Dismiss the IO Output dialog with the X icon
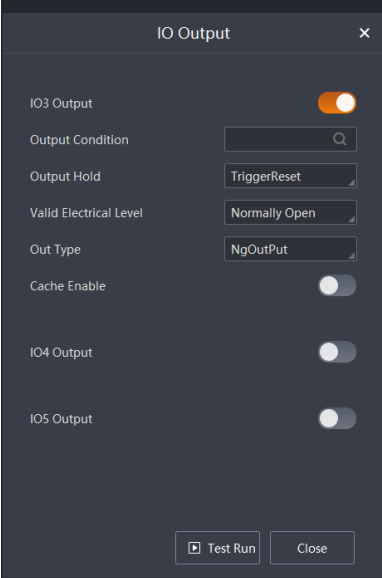382x578 pixels. click(364, 33)
